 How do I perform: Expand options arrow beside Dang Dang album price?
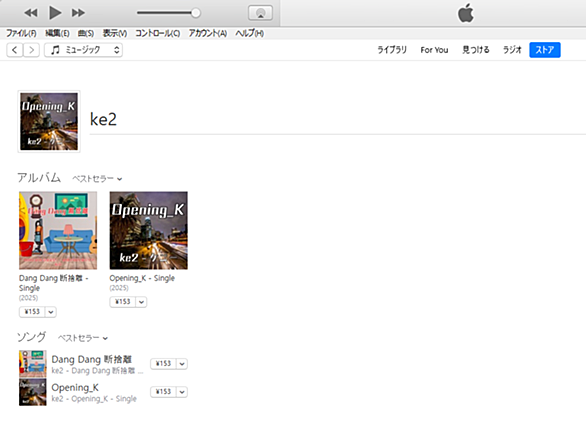pos(51,312)
